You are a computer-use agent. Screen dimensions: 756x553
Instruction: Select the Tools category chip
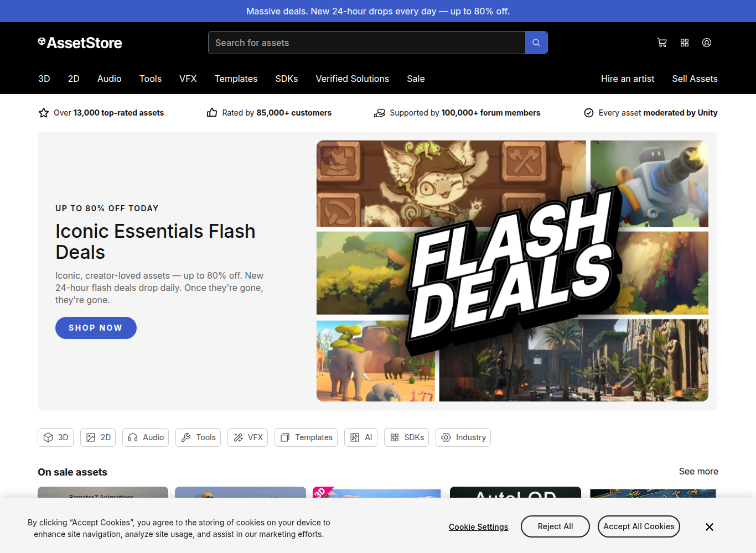(198, 437)
